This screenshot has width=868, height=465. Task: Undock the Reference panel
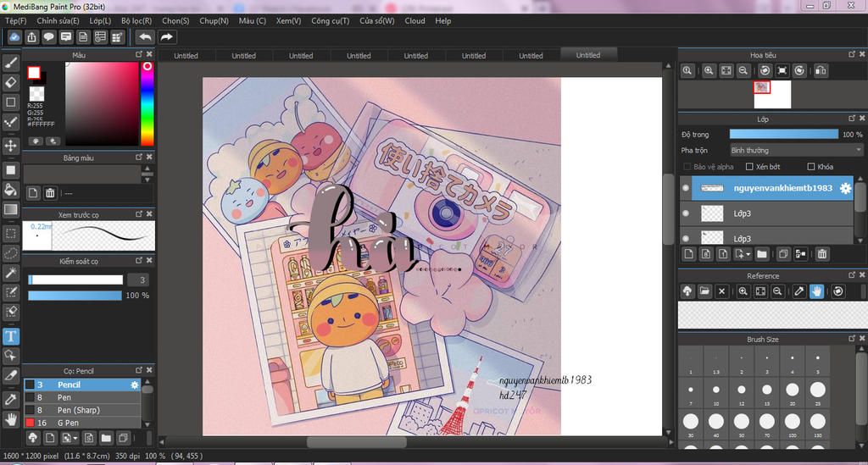click(852, 274)
